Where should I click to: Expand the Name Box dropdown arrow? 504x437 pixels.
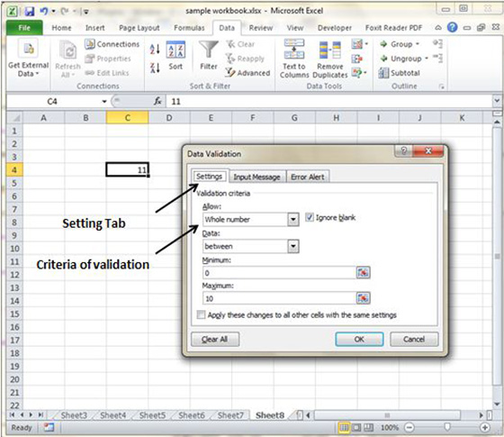104,102
